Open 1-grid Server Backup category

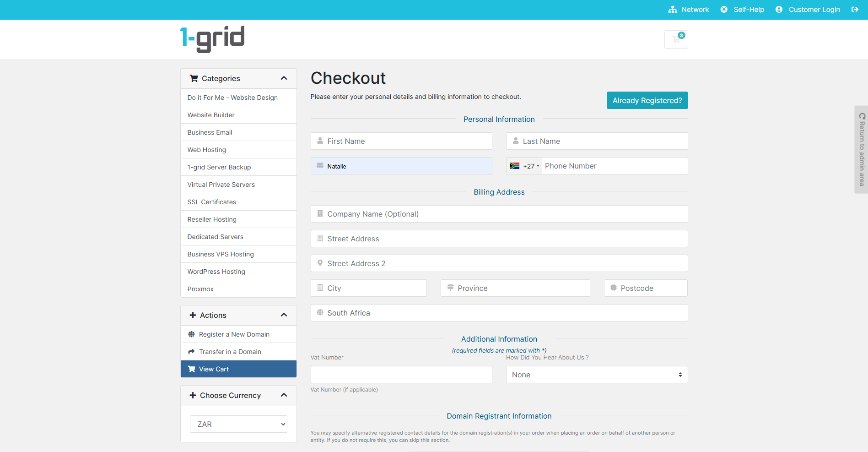238,167
